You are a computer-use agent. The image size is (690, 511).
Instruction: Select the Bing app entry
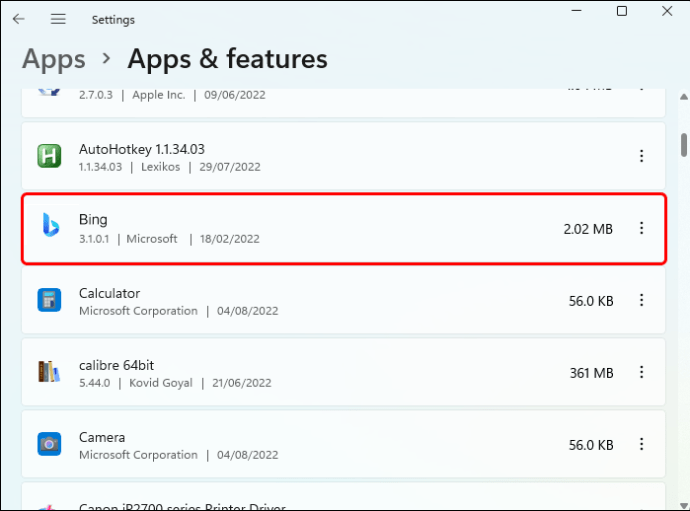click(300, 229)
